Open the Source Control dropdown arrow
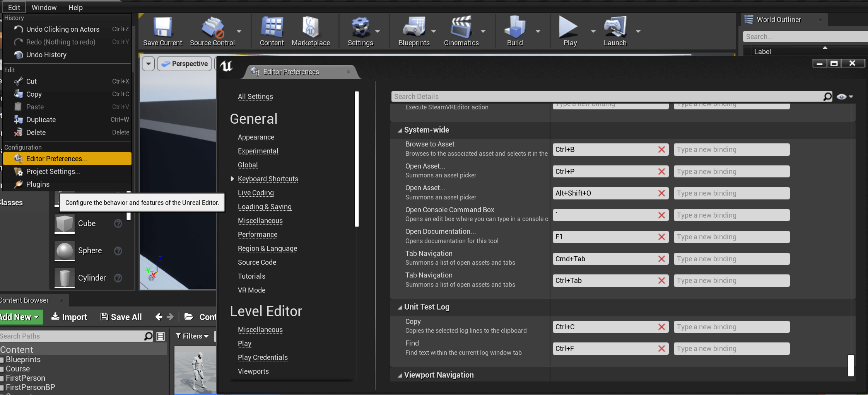The width and height of the screenshot is (868, 395). pos(239,31)
